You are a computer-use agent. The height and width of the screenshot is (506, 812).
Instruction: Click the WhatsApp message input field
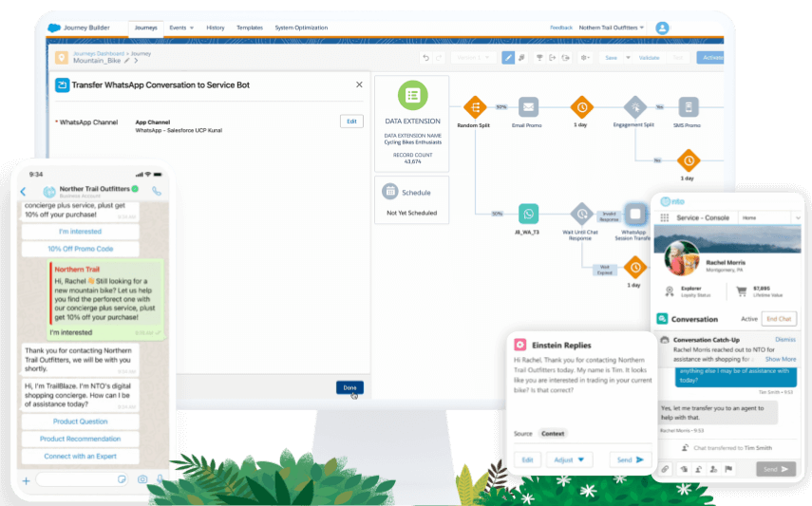point(82,480)
